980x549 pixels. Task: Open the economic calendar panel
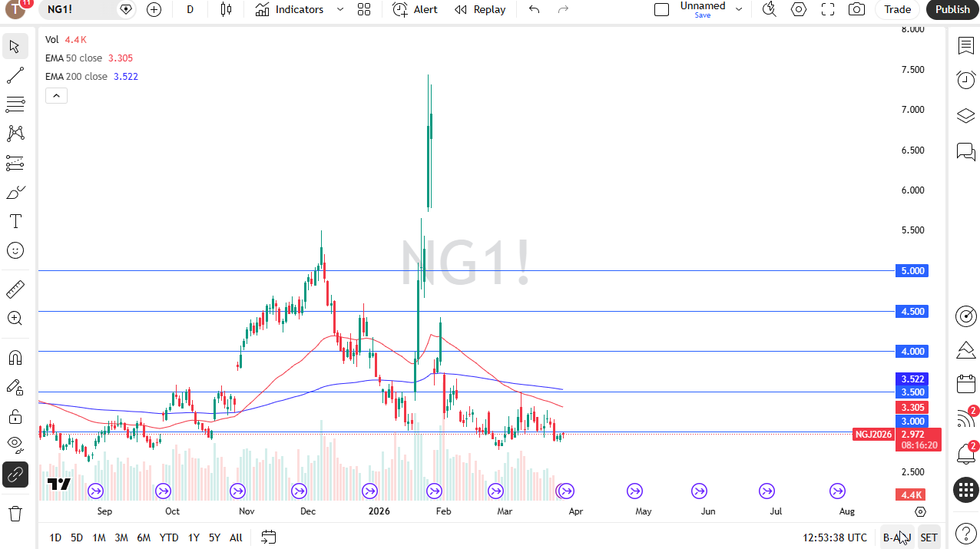coord(965,384)
